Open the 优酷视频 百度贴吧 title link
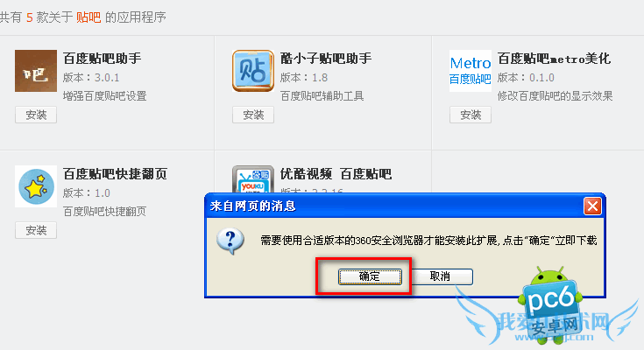The height and width of the screenshot is (350, 644). click(336, 174)
